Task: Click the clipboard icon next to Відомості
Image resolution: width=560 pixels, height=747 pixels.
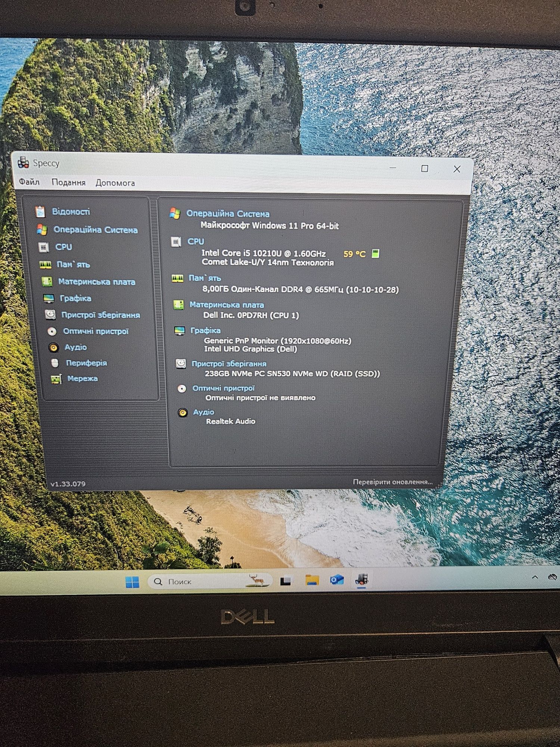Action: pyautogui.click(x=40, y=212)
